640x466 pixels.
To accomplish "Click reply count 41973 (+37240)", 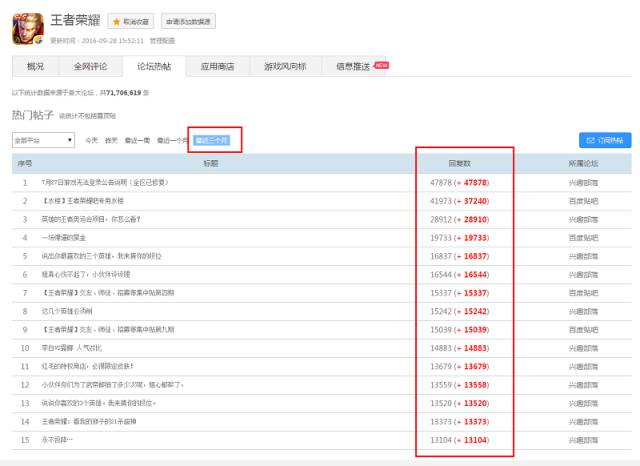I will coord(460,201).
